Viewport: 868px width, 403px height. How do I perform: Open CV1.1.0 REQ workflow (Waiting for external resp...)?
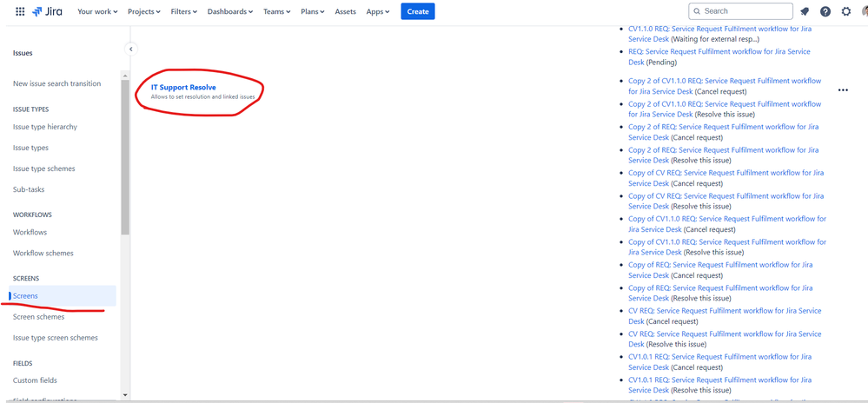click(720, 34)
